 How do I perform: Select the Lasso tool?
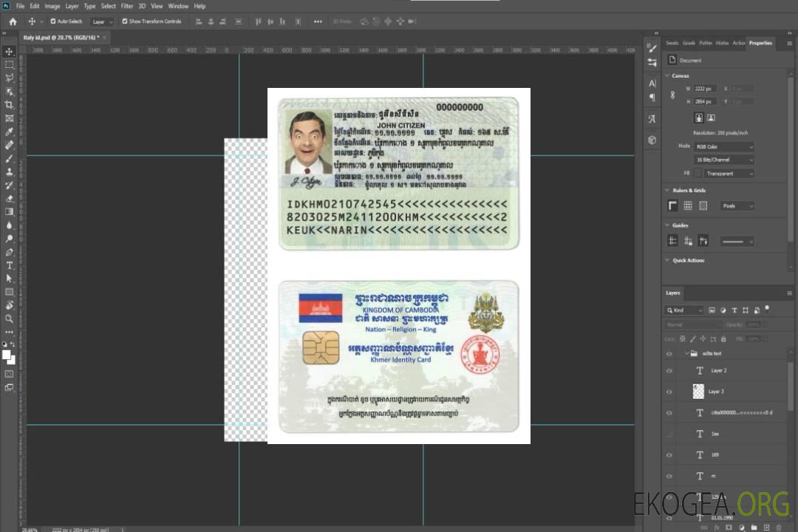coord(9,78)
